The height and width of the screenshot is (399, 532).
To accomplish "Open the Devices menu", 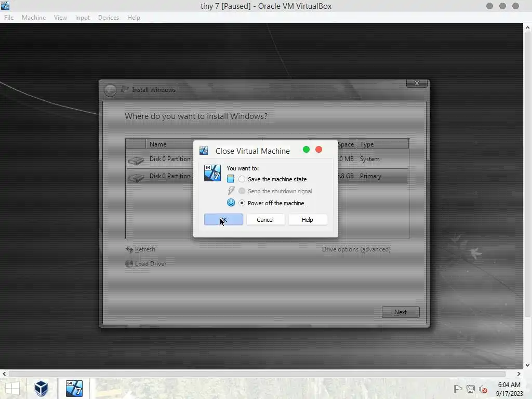I will [109, 18].
